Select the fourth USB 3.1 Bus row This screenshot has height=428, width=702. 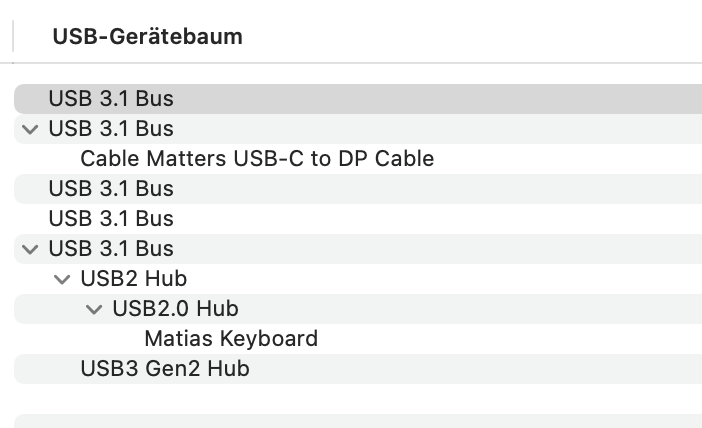[x=110, y=219]
